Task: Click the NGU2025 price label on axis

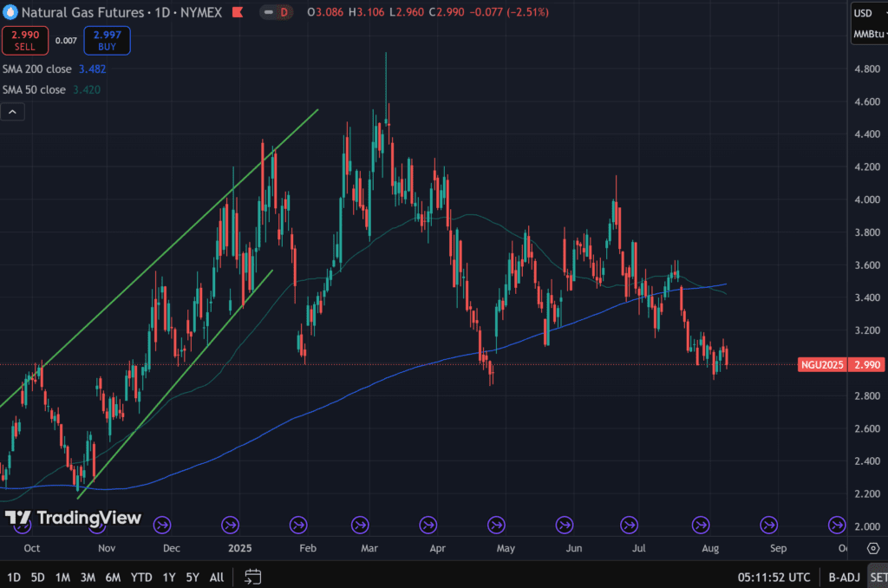Action: click(x=819, y=365)
